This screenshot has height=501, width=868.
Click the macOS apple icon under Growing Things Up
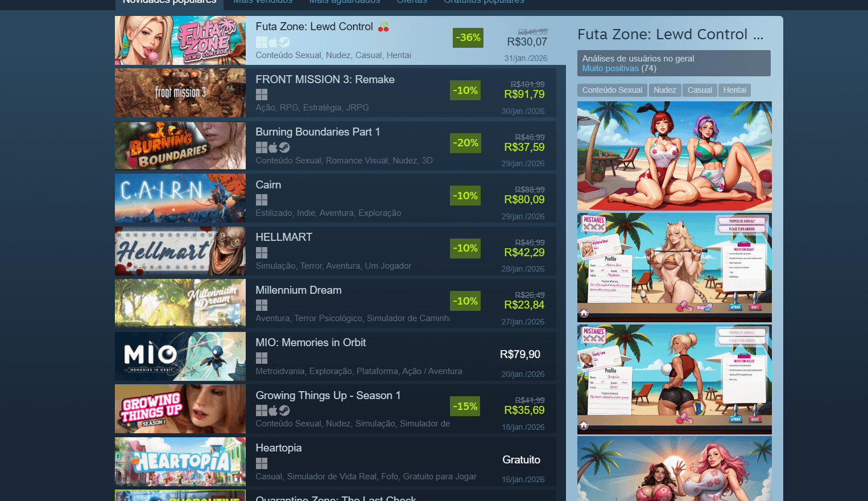click(273, 410)
